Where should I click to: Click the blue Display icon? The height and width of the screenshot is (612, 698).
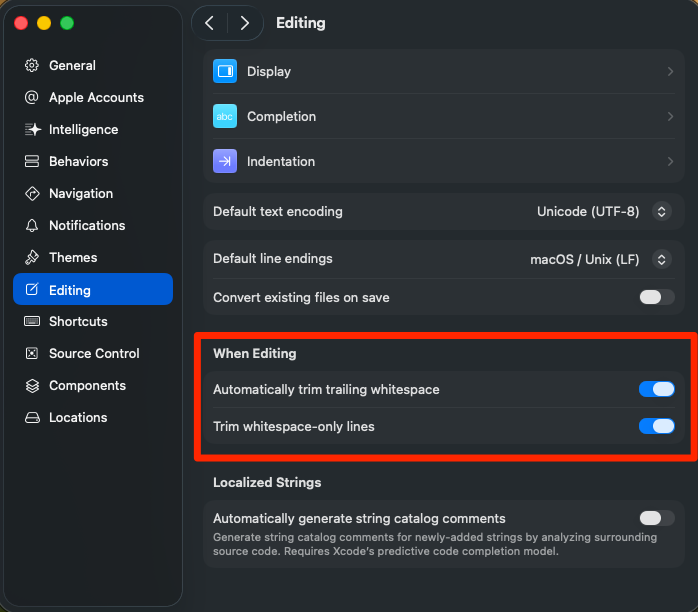[x=225, y=72]
